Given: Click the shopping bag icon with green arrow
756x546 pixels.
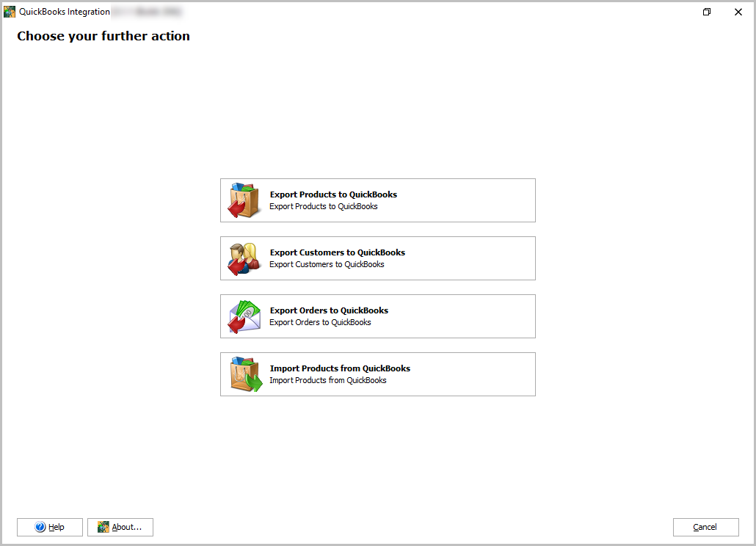Looking at the screenshot, I should pyautogui.click(x=246, y=374).
